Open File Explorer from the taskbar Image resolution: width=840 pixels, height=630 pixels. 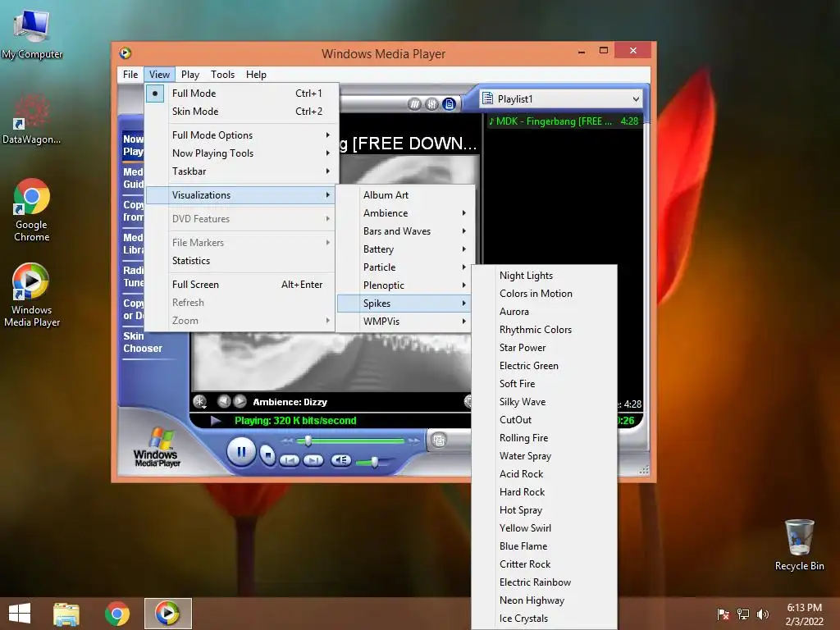tap(66, 614)
